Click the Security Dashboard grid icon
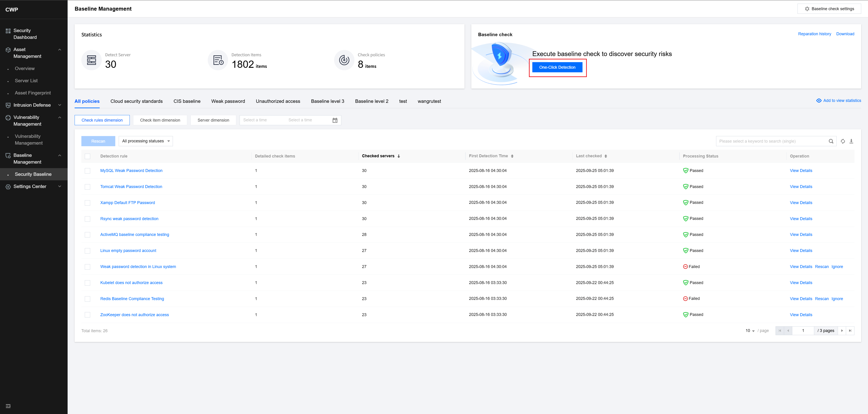The height and width of the screenshot is (414, 868). pos(8,31)
